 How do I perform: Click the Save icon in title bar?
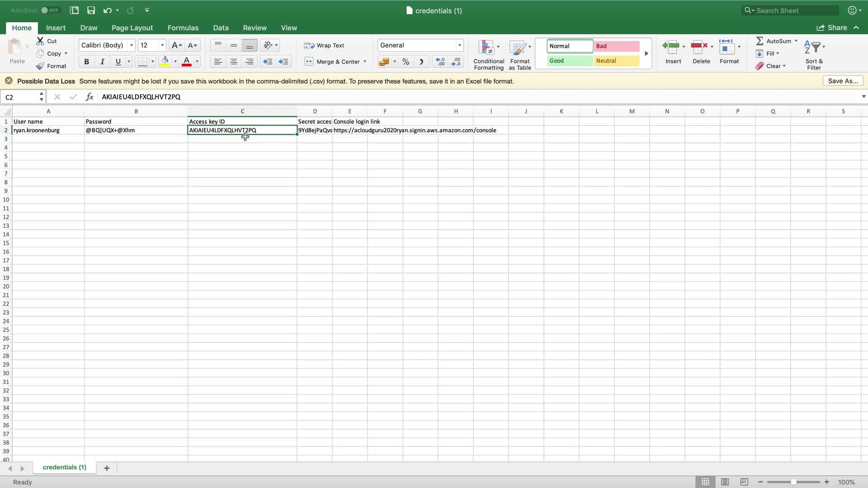[x=91, y=10]
